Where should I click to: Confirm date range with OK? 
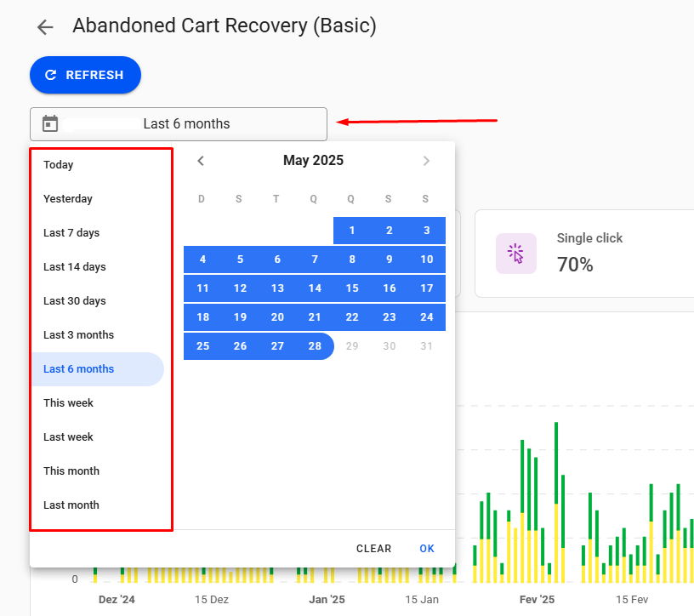pyautogui.click(x=427, y=549)
